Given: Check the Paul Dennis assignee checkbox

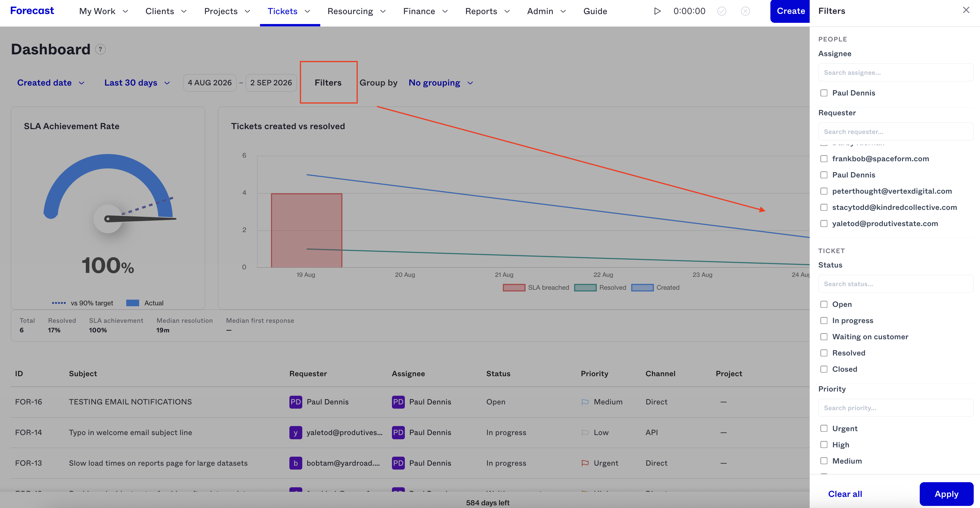Looking at the screenshot, I should coord(824,93).
